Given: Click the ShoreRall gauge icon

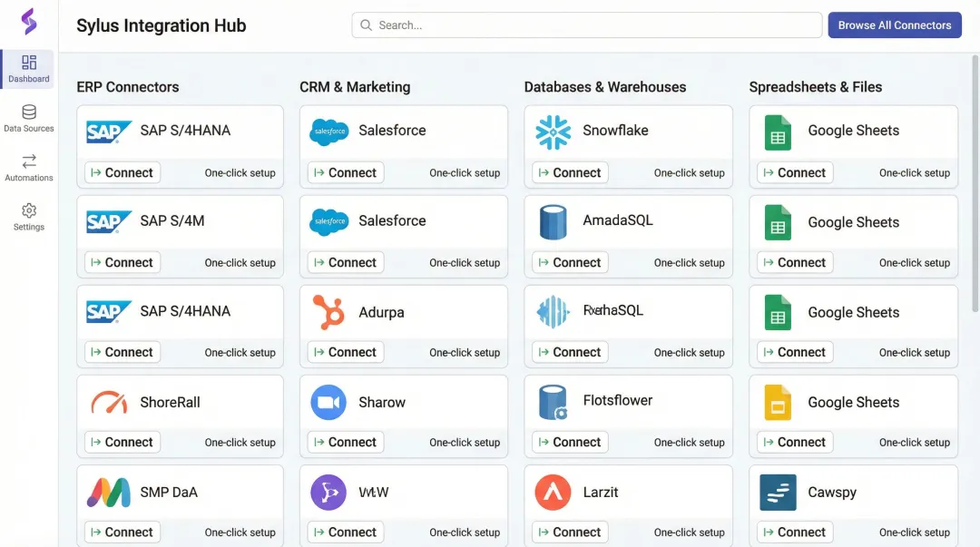Looking at the screenshot, I should click(x=109, y=401).
